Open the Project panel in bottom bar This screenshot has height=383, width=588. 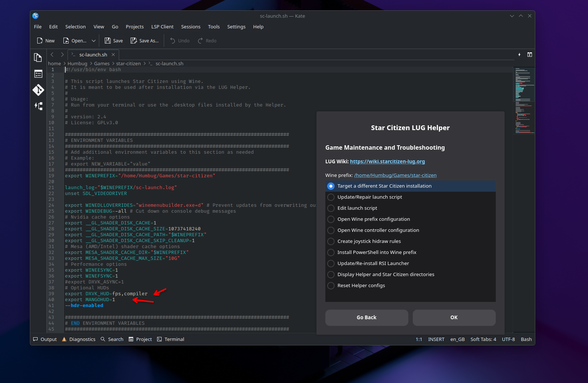click(x=140, y=339)
